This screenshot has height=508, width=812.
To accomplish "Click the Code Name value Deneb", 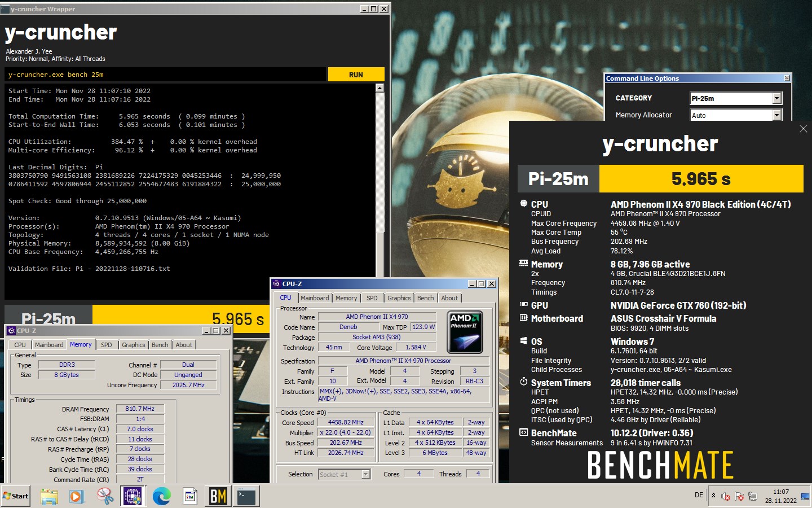I will 348,327.
